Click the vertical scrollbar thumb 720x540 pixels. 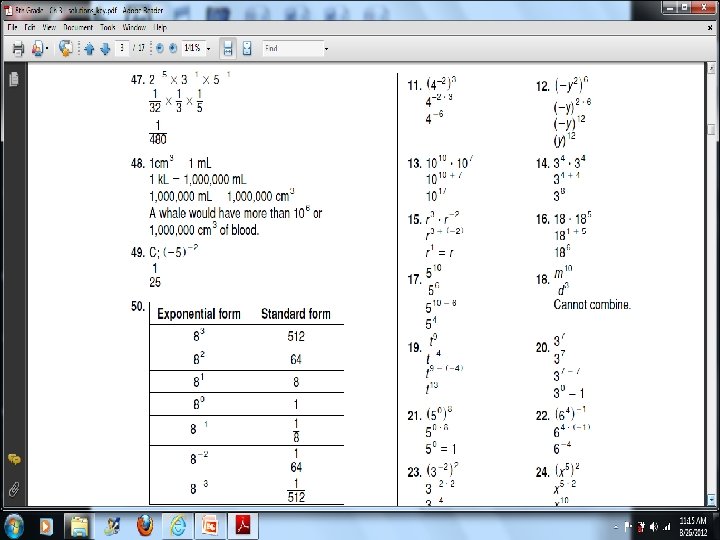coord(711,129)
